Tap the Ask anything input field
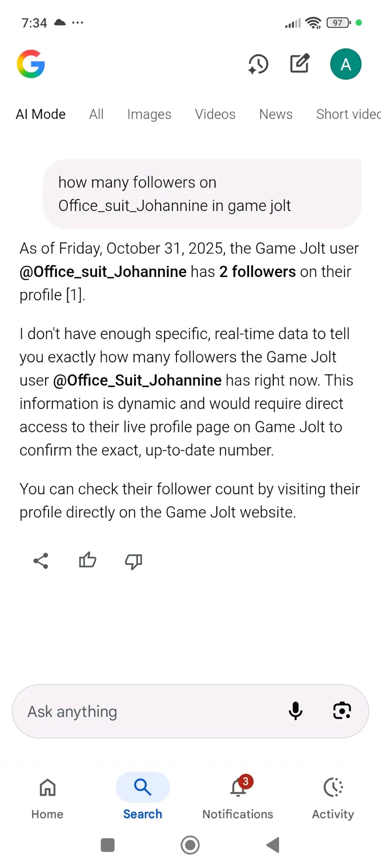Image resolution: width=381 pixels, height=868 pixels. click(x=148, y=712)
